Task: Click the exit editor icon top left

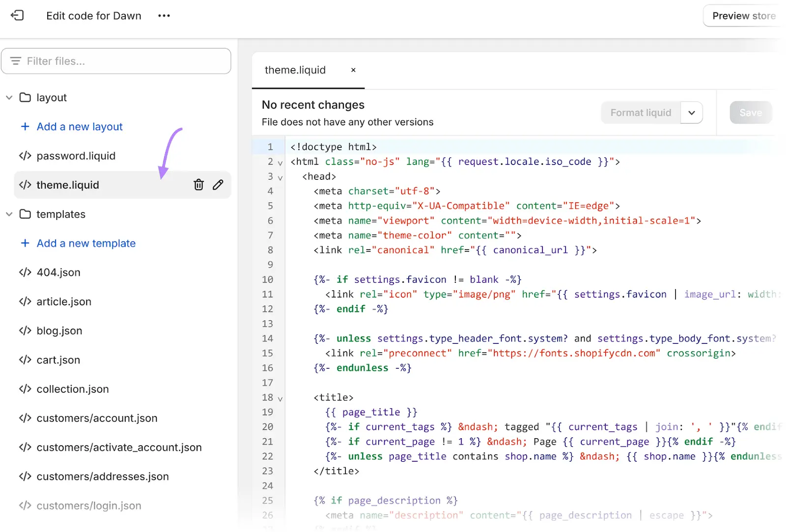Action: [x=18, y=15]
